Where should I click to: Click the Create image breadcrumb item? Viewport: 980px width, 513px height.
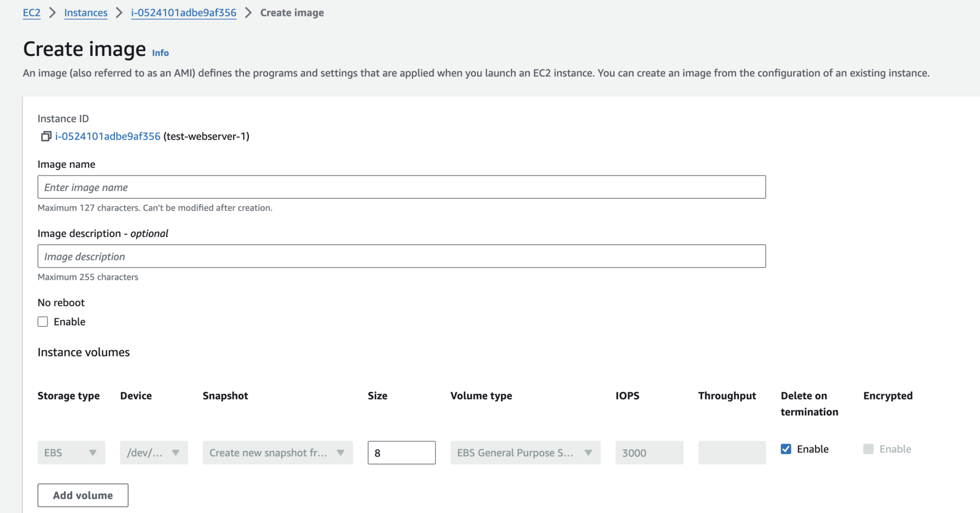click(292, 12)
